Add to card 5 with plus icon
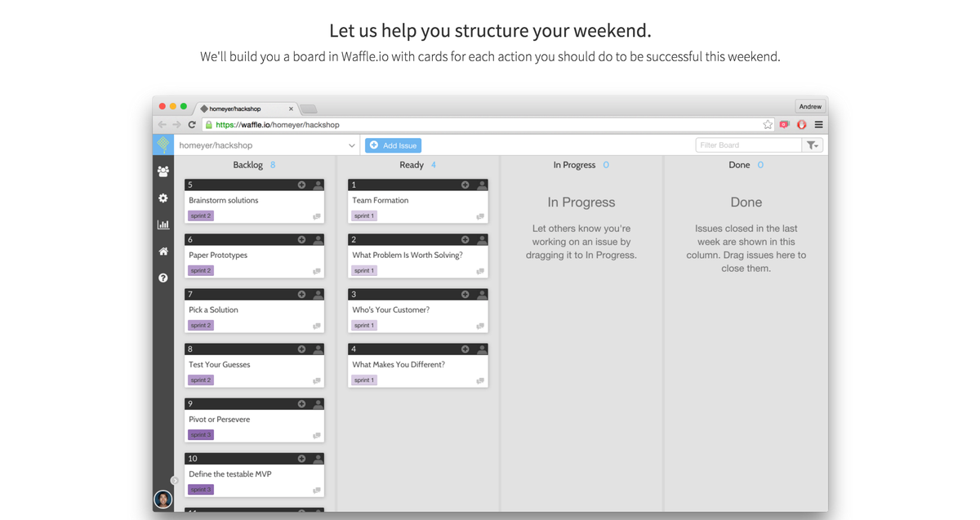Screen dimensions: 980x520 pos(301,185)
